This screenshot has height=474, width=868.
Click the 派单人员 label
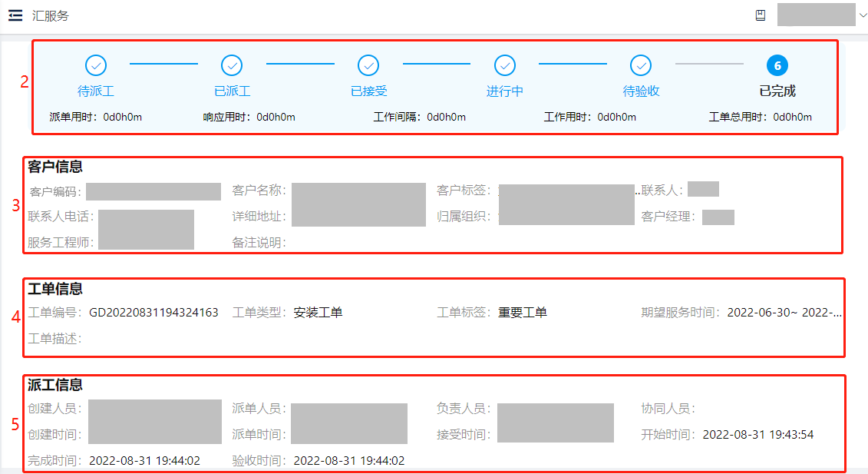click(x=259, y=409)
